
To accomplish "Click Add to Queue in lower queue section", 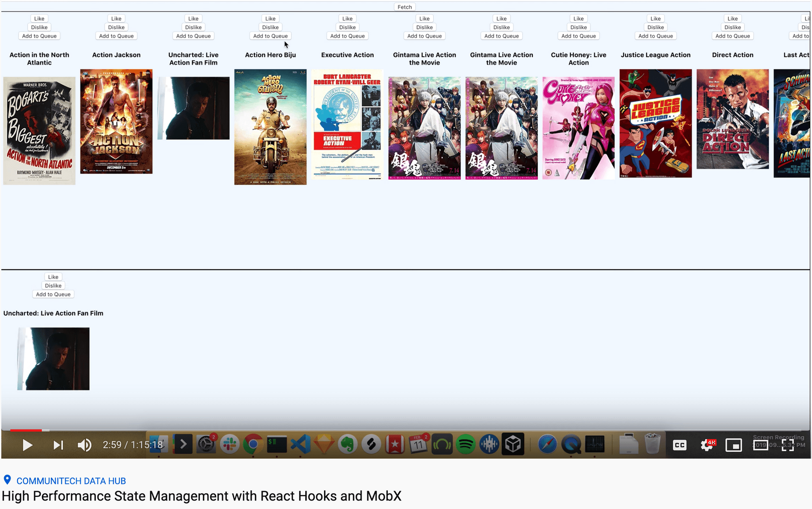I will [x=53, y=295].
